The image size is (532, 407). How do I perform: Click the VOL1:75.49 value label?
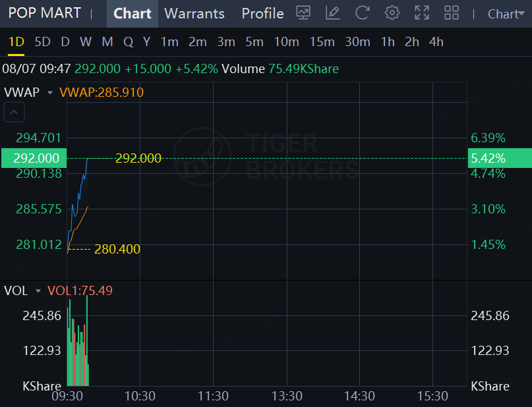80,291
